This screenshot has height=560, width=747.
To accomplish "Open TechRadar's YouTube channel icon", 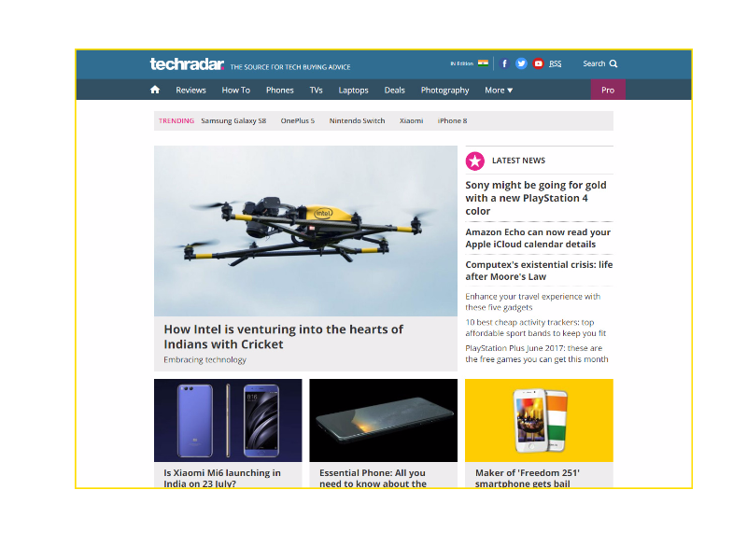I will click(x=539, y=63).
